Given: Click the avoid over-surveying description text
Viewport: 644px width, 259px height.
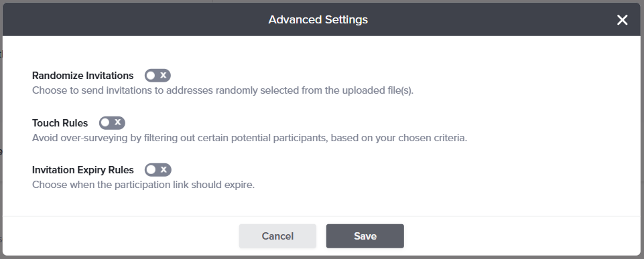Looking at the screenshot, I should tap(250, 138).
